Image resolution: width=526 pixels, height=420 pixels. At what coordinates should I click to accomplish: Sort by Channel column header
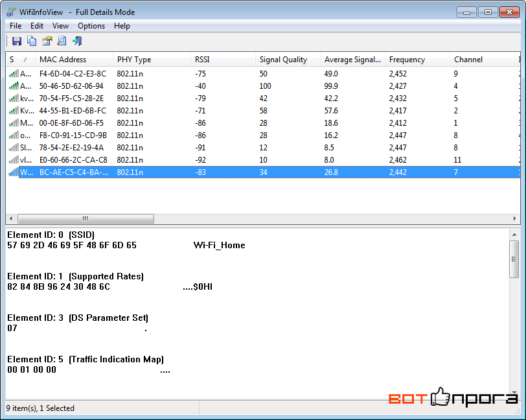coord(482,60)
